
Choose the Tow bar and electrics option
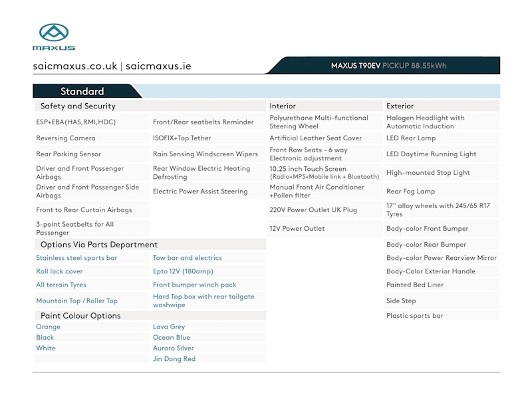pos(188,258)
